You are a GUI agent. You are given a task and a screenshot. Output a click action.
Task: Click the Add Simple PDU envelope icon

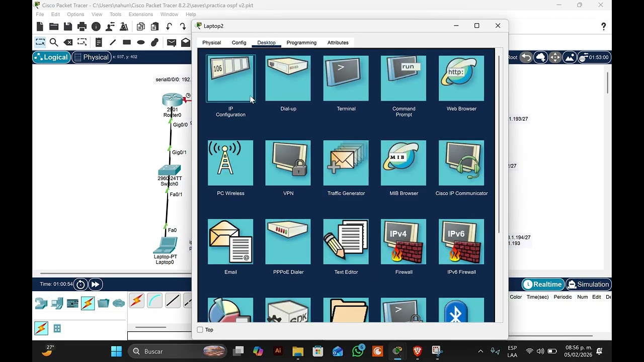pyautogui.click(x=172, y=42)
